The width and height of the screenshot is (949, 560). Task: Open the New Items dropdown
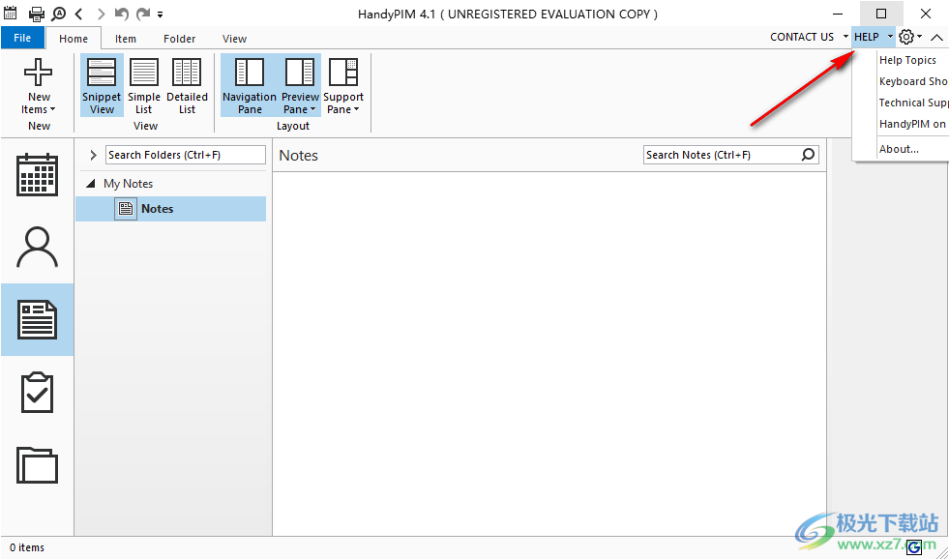(x=39, y=85)
